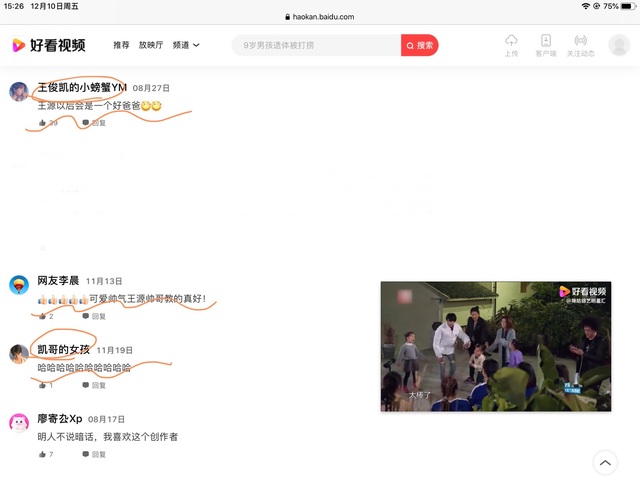
Task: Click comment text 哈哈哈哈哈哈哈哈哈哈
Action: point(84,368)
